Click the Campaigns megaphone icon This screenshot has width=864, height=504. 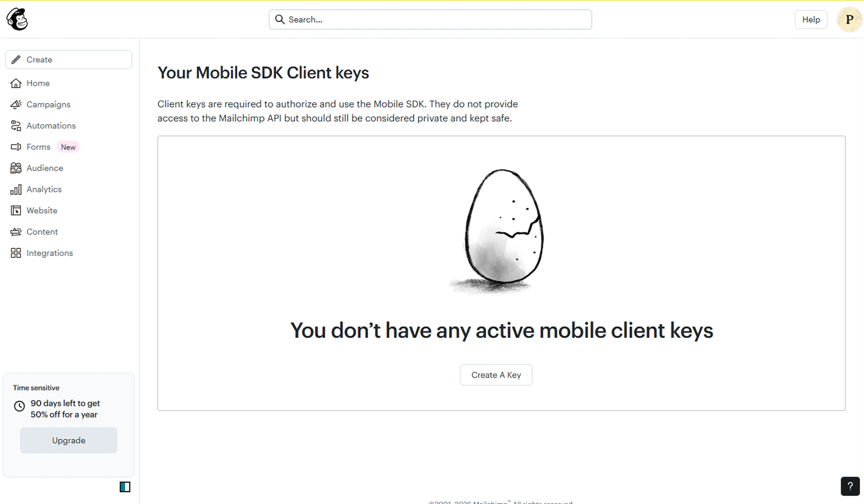click(16, 105)
